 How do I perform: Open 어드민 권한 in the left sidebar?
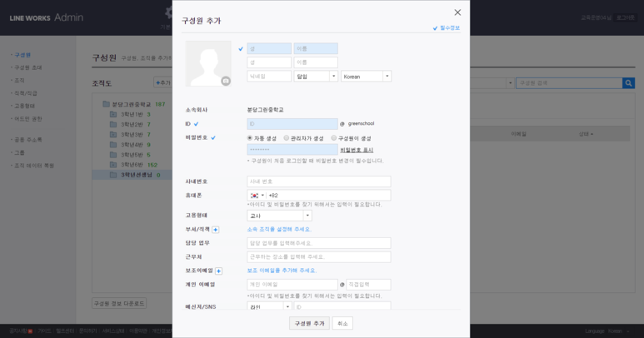click(x=28, y=119)
